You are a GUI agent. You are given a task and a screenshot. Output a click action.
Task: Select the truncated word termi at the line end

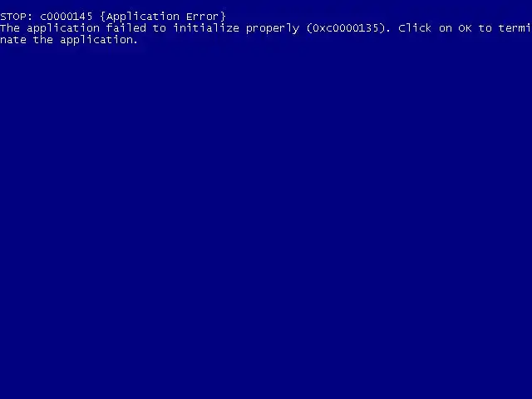pyautogui.click(x=515, y=27)
